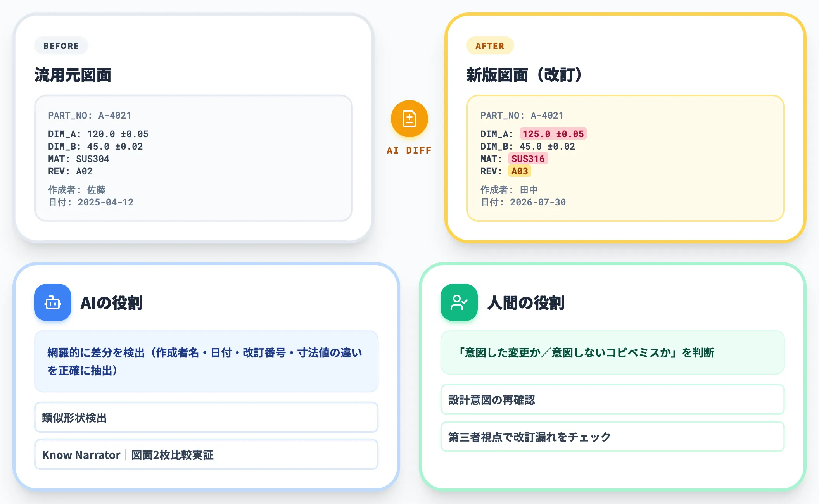The height and width of the screenshot is (504, 819).
Task: Click the green user-check icon beside 人間の役割
Action: coord(459,302)
